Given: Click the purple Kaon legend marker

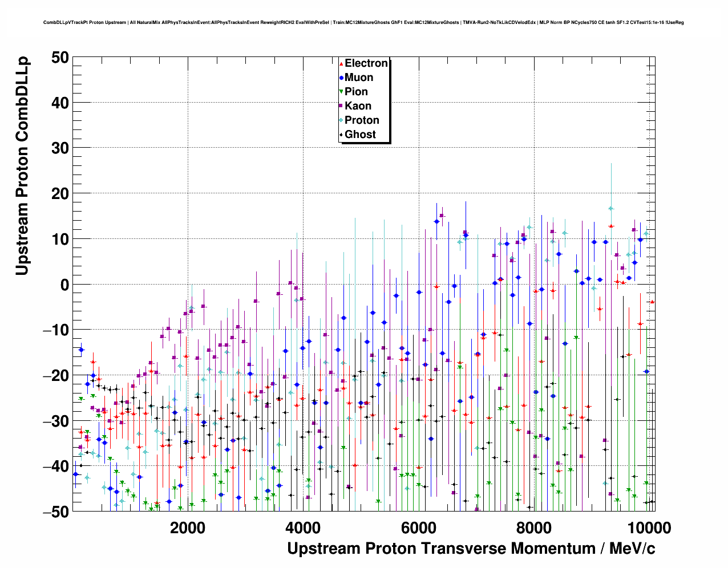Looking at the screenshot, I should click(341, 106).
